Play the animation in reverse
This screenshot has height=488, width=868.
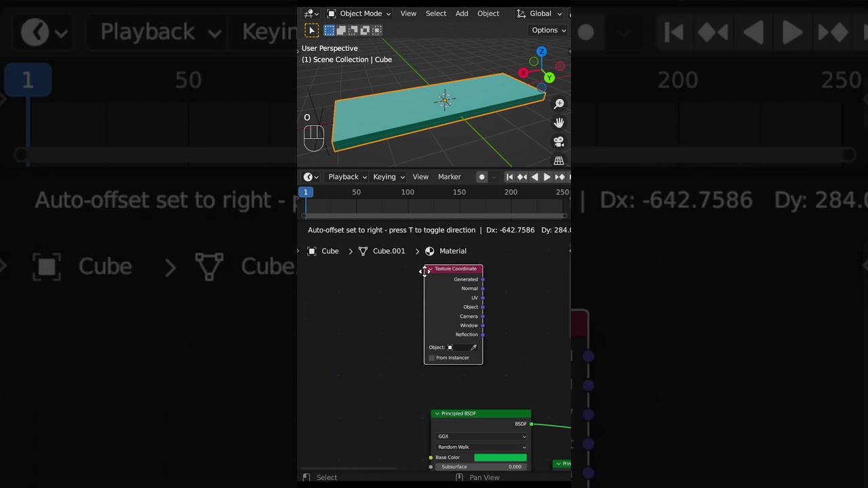click(534, 177)
